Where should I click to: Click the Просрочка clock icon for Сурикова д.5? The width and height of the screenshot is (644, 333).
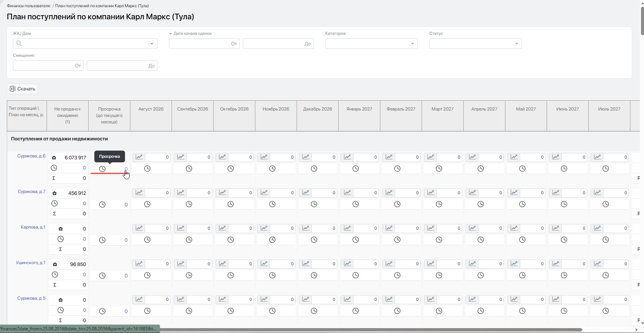pos(102,311)
